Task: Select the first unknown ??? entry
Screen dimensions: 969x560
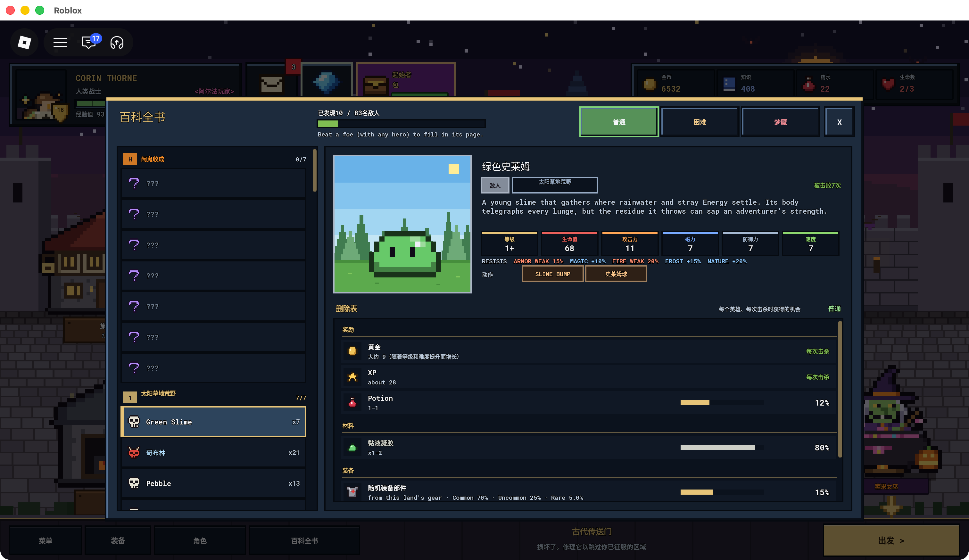Action: 214,183
